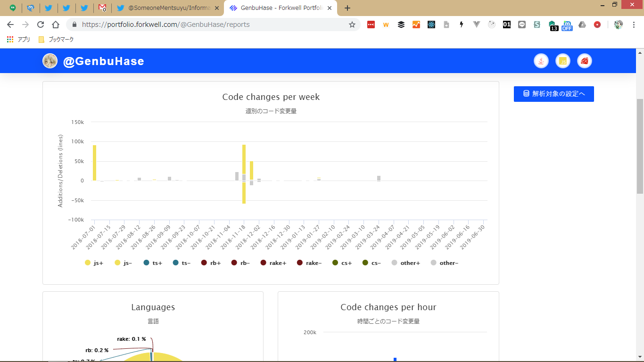This screenshot has width=644, height=362.
Task: Click the Java language badge in header
Action: pos(541,61)
